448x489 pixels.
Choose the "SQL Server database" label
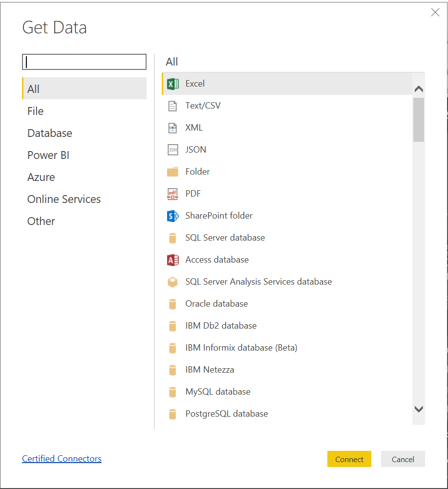click(225, 238)
